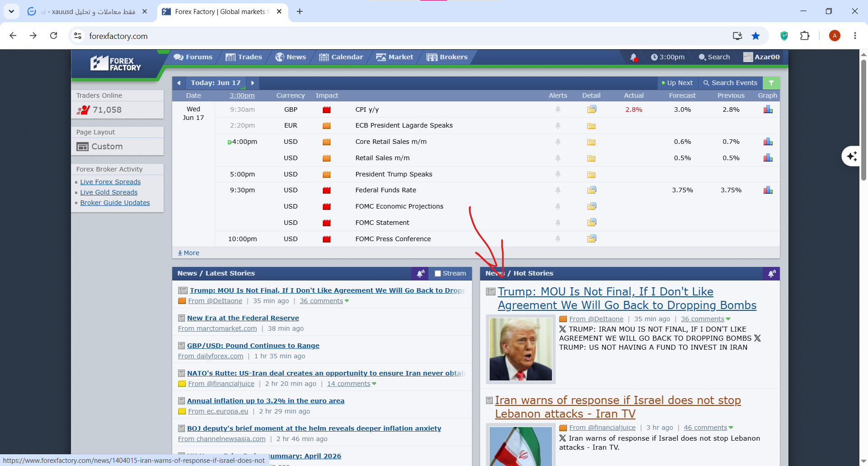Click Hot Stories news alert bell
This screenshot has width=868, height=466.
[x=771, y=273]
